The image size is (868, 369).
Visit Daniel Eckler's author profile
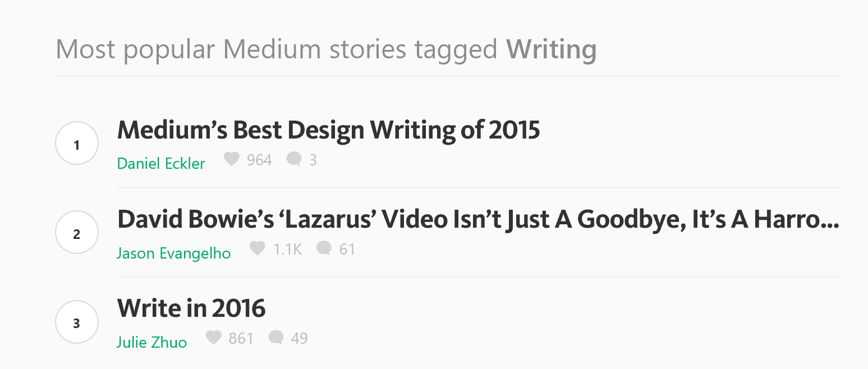click(x=161, y=163)
